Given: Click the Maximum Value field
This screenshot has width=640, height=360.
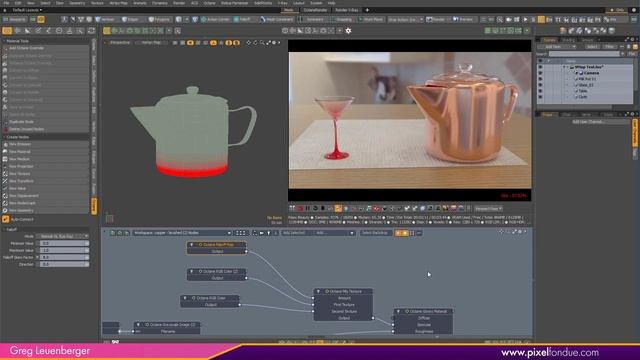Looking at the screenshot, I should coord(64,250).
